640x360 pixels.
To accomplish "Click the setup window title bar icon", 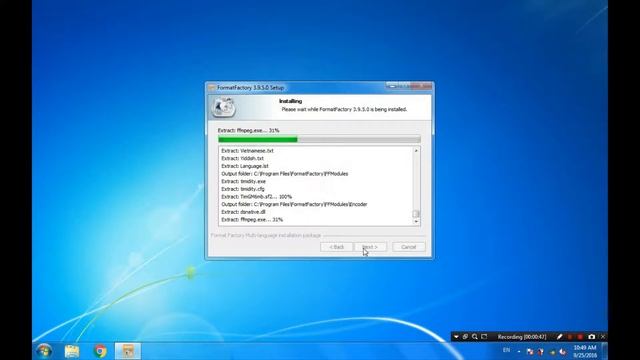I will point(211,87).
